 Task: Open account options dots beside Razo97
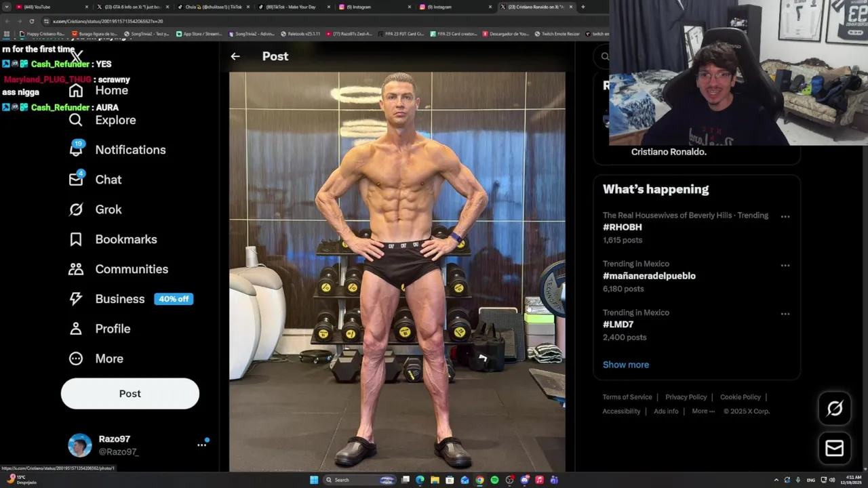(x=201, y=445)
